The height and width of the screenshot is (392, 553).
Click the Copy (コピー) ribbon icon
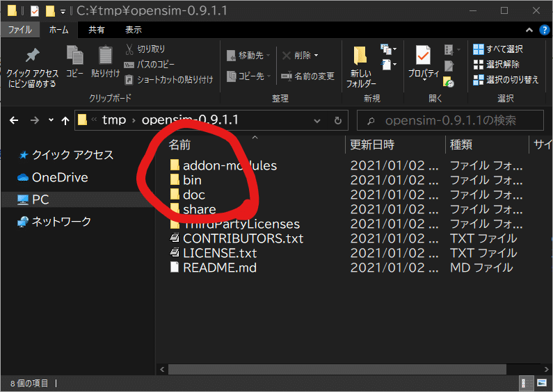[74, 62]
